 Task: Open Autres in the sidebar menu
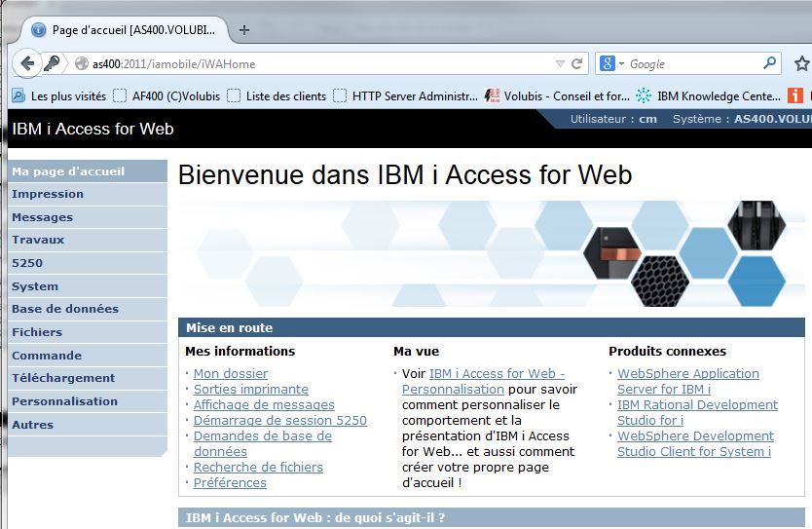point(88,425)
